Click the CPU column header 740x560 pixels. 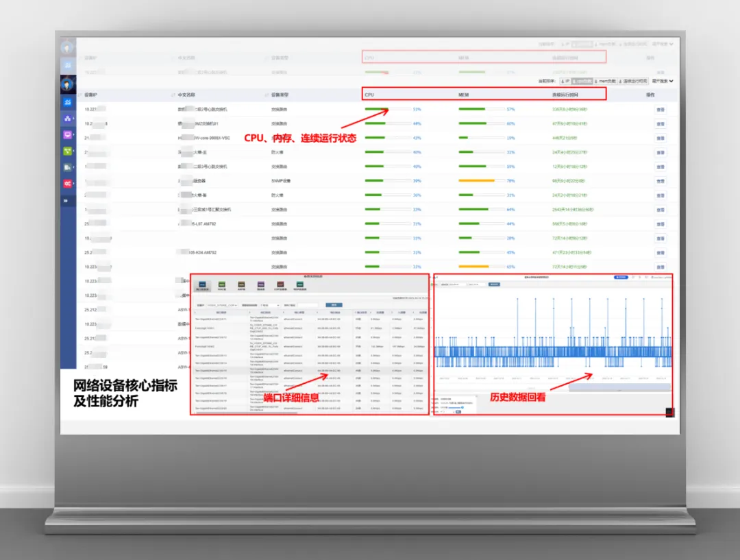point(369,95)
